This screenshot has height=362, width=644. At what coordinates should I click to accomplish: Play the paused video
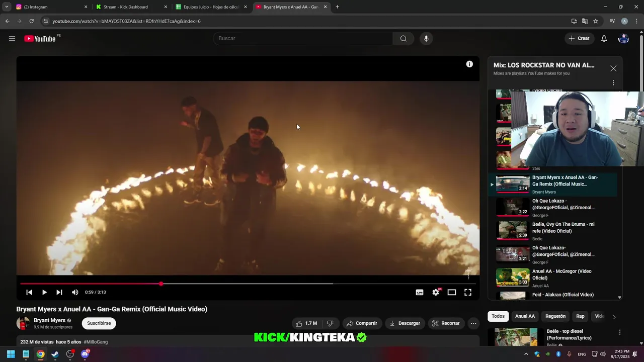pos(44,292)
